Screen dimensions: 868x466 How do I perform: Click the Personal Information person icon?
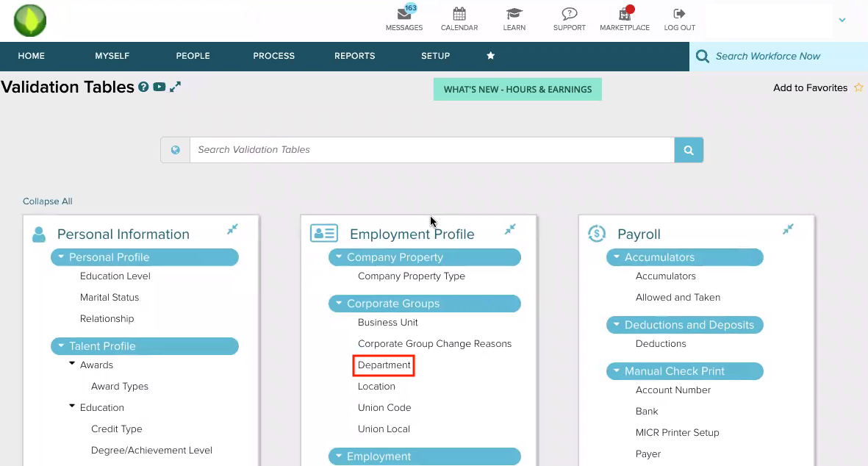click(x=39, y=234)
